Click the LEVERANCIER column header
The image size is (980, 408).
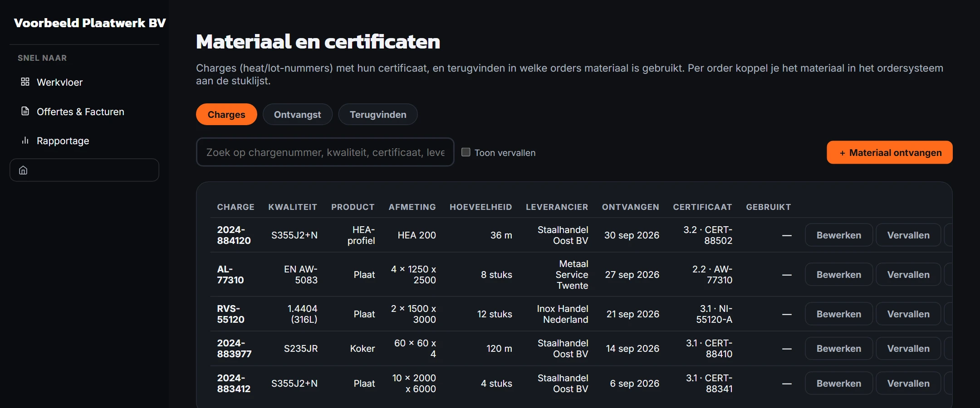point(557,207)
